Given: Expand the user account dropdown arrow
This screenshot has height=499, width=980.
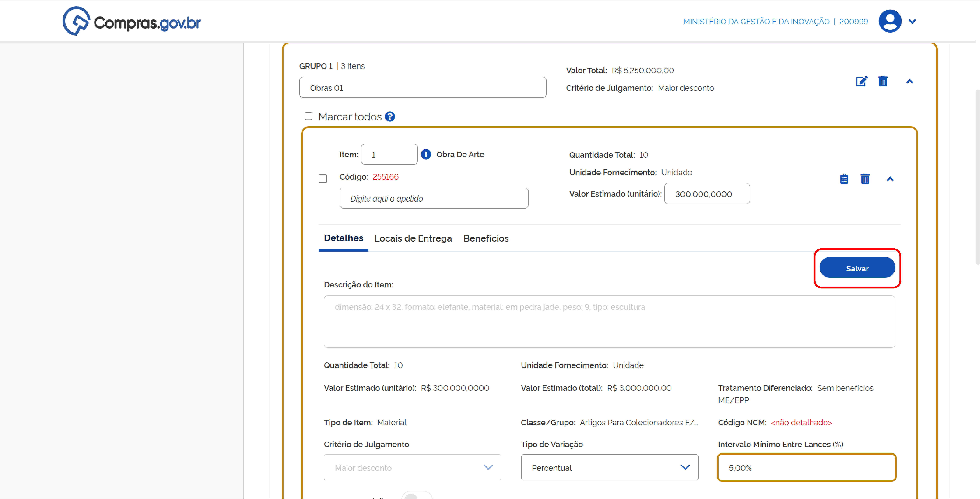Looking at the screenshot, I should click(912, 22).
